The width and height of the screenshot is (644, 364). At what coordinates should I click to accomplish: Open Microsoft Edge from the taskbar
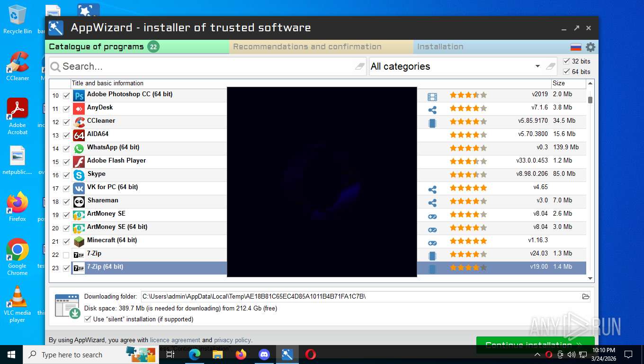[x=195, y=354]
